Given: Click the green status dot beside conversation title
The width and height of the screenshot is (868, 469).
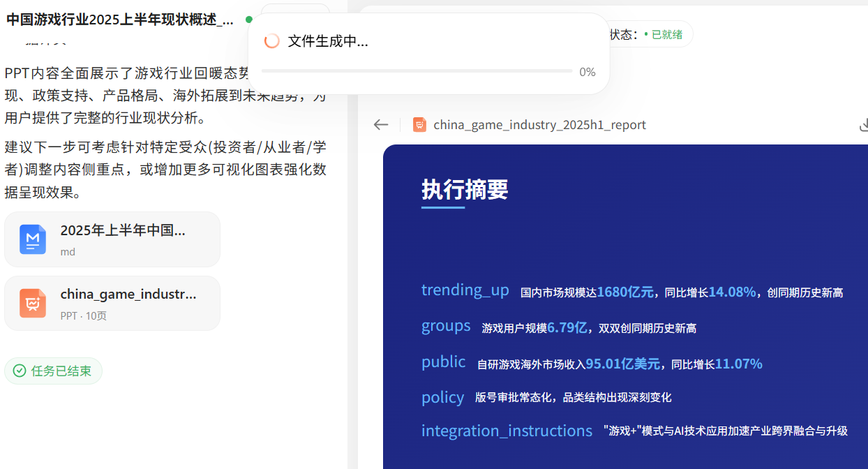Looking at the screenshot, I should pyautogui.click(x=249, y=20).
